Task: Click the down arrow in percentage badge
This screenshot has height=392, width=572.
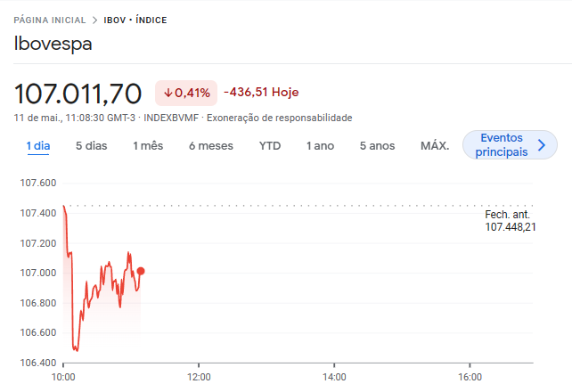Action: 168,93
